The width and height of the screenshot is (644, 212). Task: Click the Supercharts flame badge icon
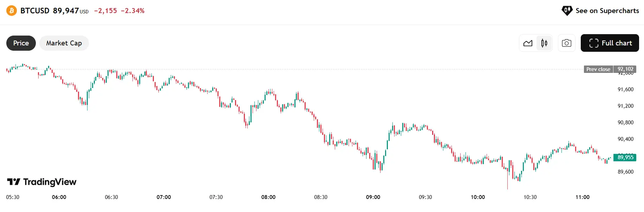(x=567, y=11)
